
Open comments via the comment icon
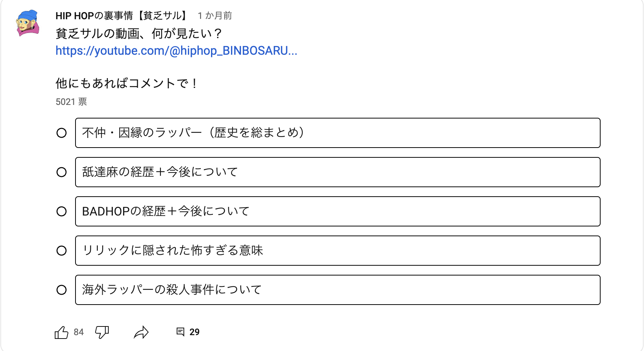point(180,332)
